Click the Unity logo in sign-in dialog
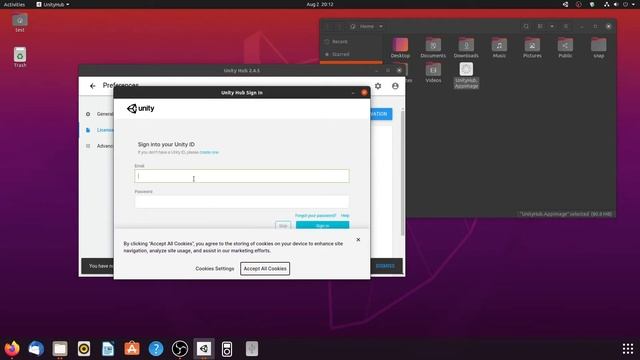 [141, 109]
